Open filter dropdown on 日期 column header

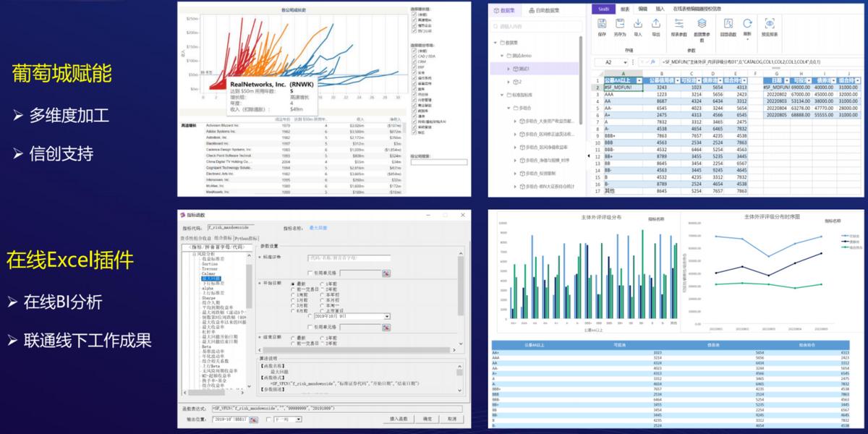point(787,80)
